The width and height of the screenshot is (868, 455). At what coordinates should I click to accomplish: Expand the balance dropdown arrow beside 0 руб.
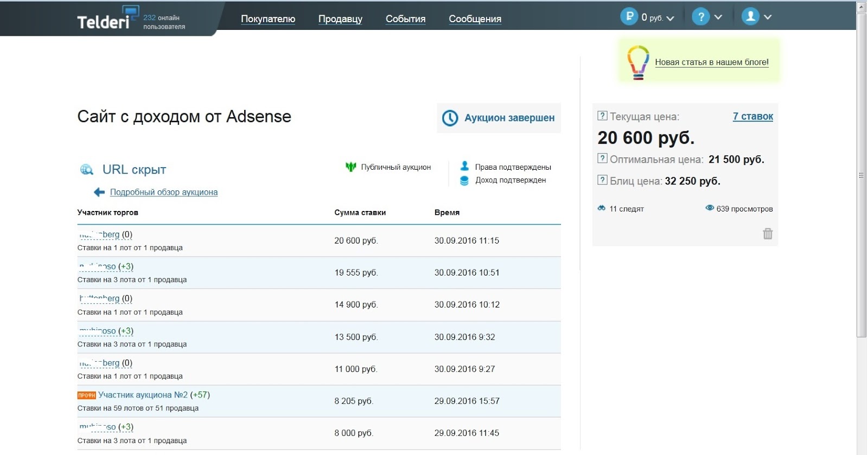coord(670,18)
